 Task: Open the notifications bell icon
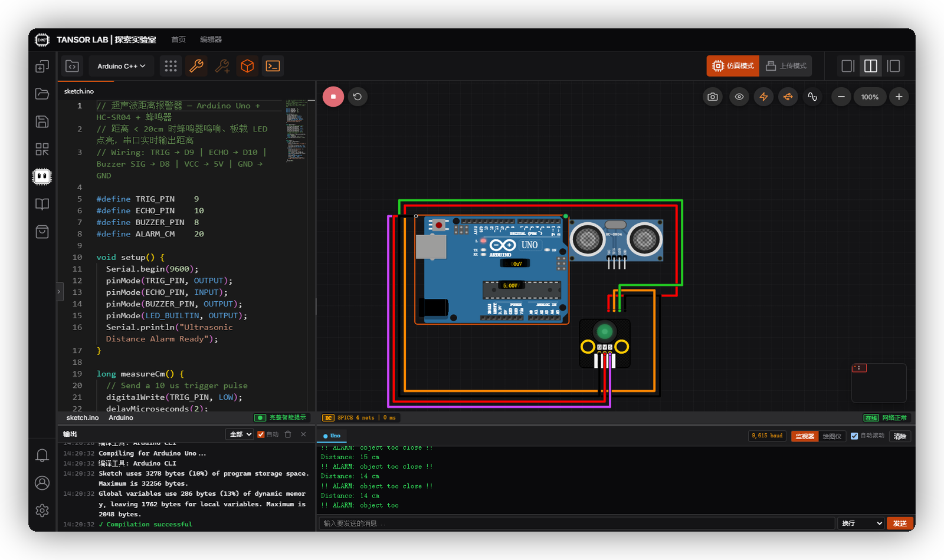click(x=42, y=455)
